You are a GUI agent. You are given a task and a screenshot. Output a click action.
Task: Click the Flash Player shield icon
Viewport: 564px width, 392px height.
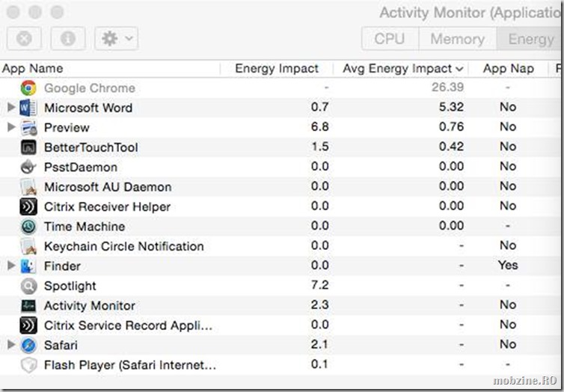(x=28, y=365)
